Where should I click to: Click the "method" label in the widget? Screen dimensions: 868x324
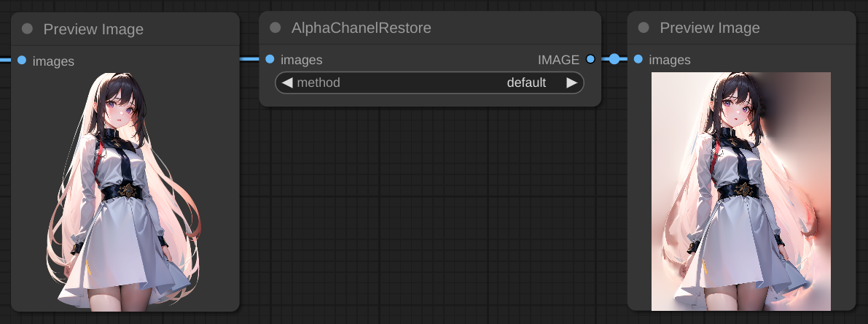point(318,82)
